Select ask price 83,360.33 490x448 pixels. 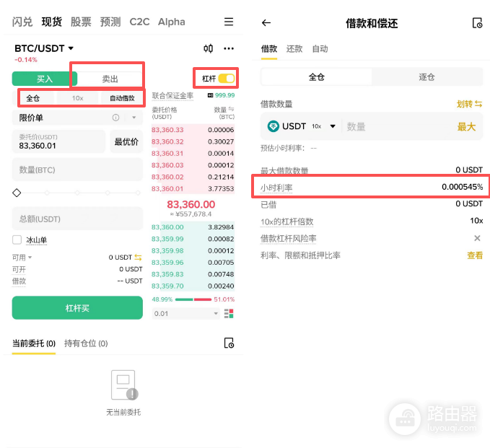(167, 130)
